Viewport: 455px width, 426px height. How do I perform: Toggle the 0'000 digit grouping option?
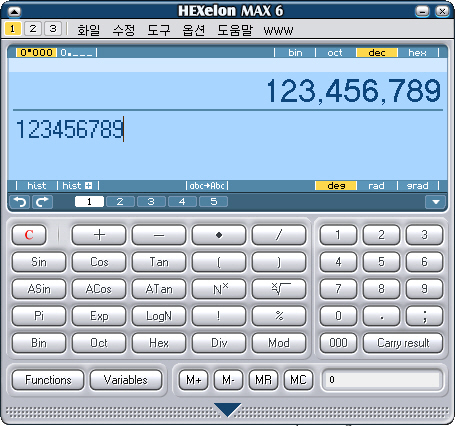(x=36, y=53)
